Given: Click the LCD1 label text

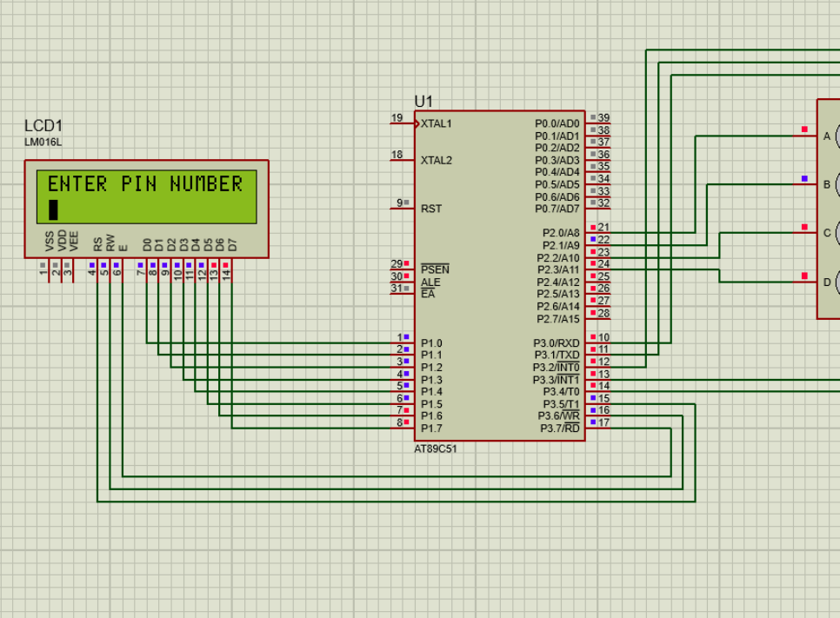Looking at the screenshot, I should (42, 125).
